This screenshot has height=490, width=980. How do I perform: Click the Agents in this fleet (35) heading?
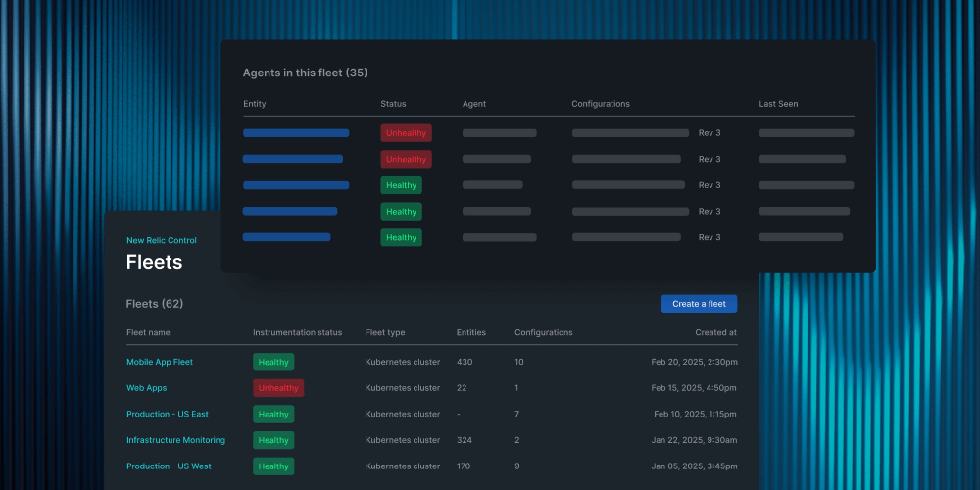[x=305, y=73]
